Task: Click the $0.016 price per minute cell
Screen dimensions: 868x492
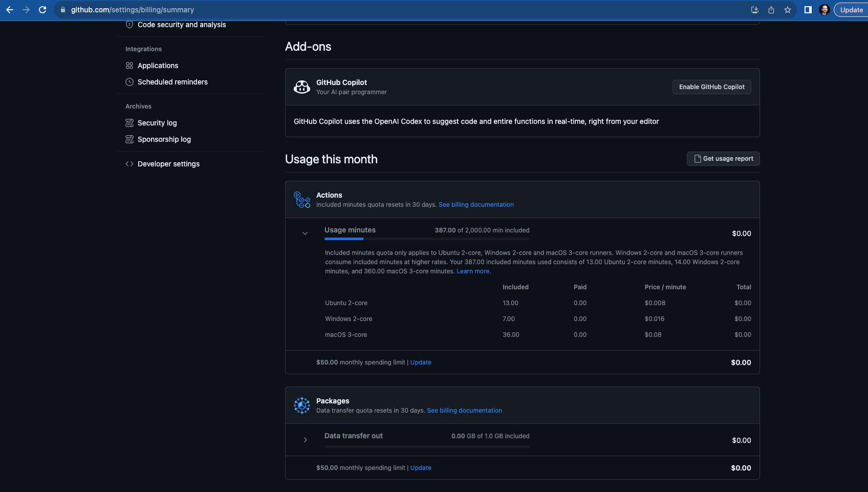Action: point(655,319)
